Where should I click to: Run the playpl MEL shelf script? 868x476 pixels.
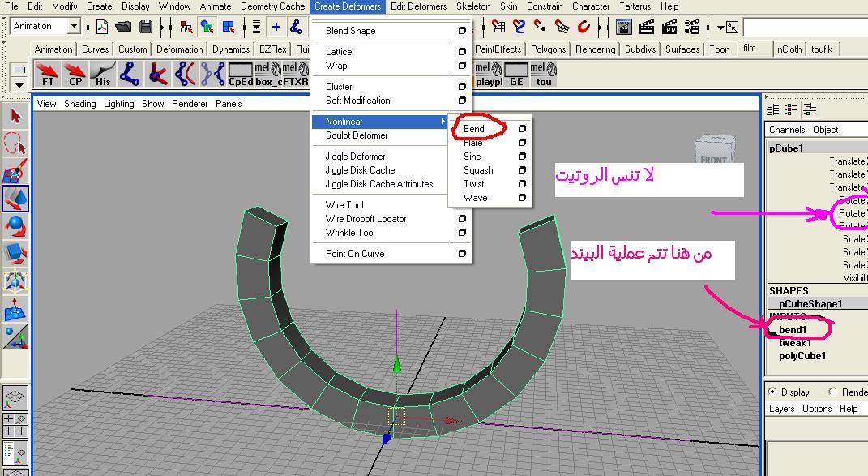click(489, 75)
